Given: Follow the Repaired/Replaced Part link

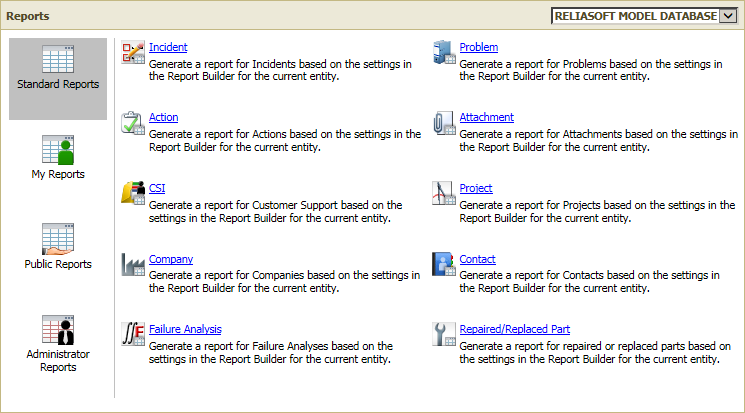Looking at the screenshot, I should (514, 329).
